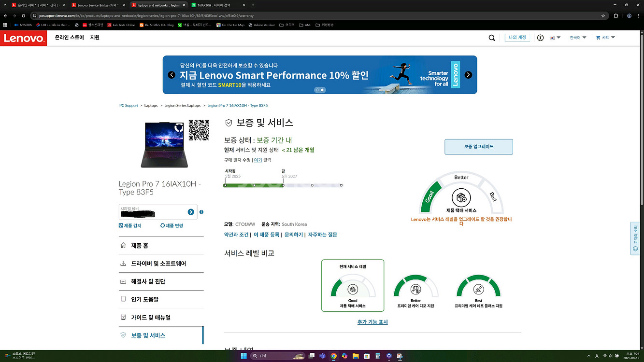This screenshot has height=362, width=644.
Task: Click the serial number info icon
Action: [201, 212]
